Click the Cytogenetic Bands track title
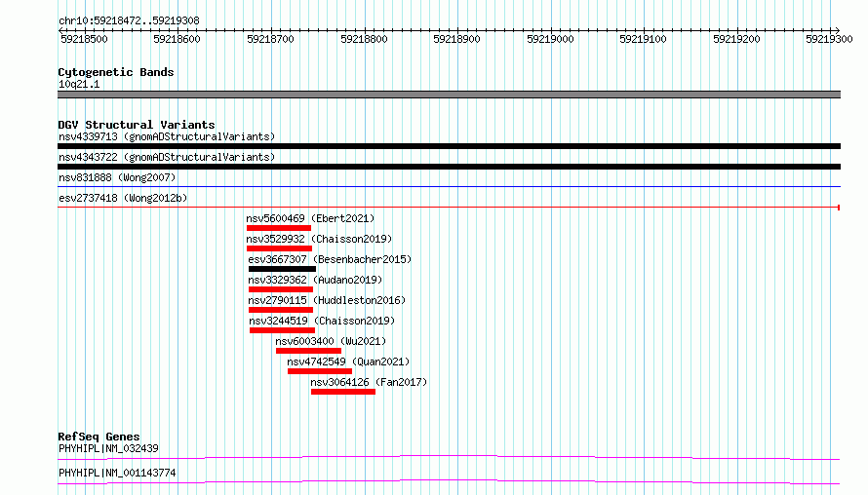868x495 pixels. 115,72
